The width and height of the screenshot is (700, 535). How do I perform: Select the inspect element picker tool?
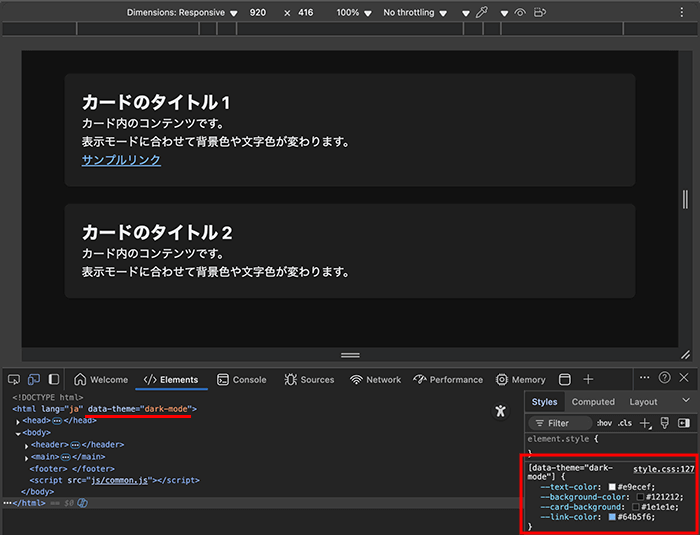pyautogui.click(x=14, y=380)
